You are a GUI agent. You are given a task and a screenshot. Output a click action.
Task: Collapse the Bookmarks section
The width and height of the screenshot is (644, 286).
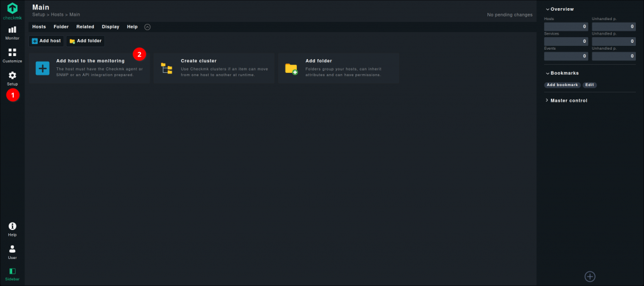(x=562, y=73)
